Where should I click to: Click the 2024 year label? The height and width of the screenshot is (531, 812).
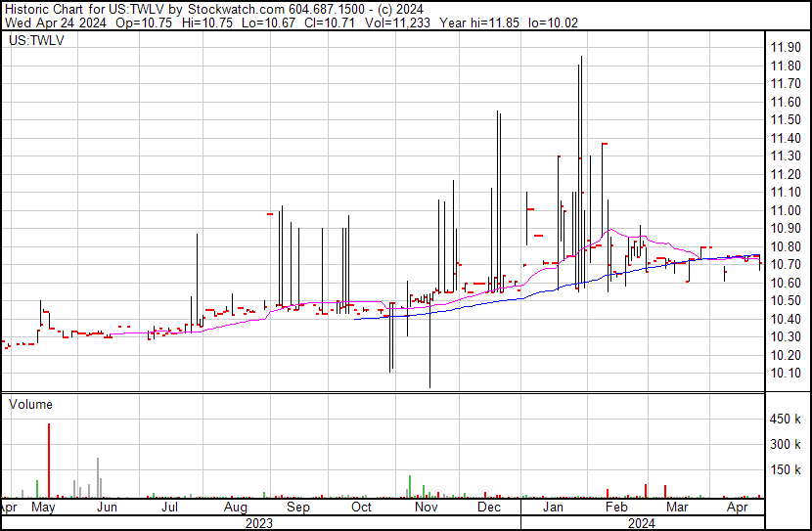(x=642, y=523)
